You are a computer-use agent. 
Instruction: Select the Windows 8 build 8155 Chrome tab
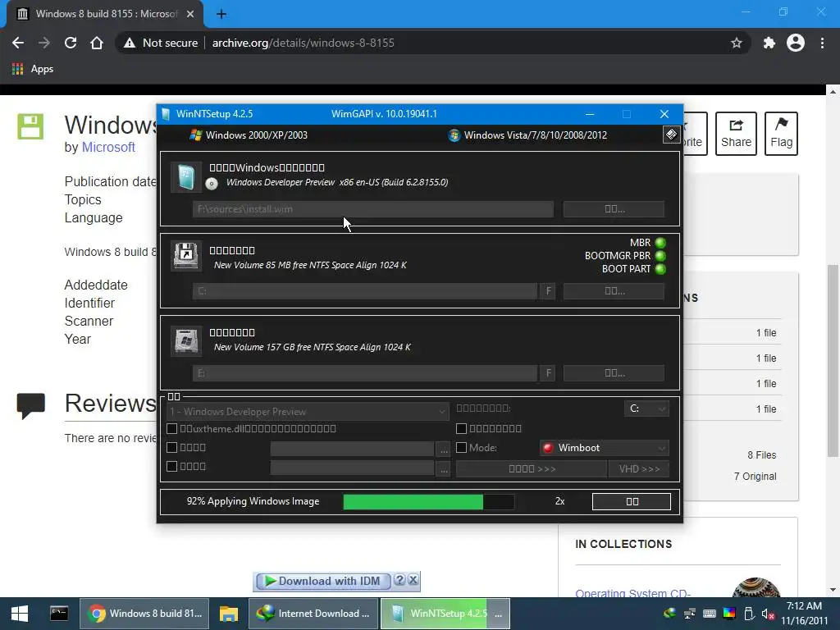[x=105, y=14]
